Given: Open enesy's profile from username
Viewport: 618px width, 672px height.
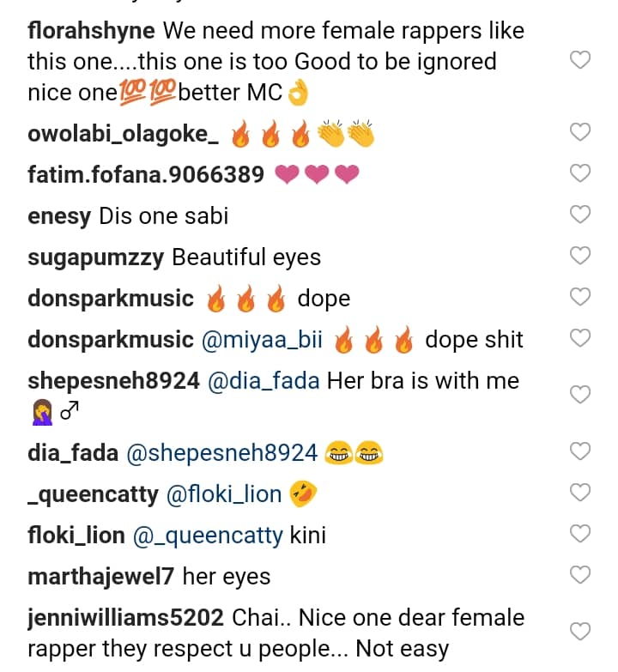Looking at the screenshot, I should tap(59, 215).
